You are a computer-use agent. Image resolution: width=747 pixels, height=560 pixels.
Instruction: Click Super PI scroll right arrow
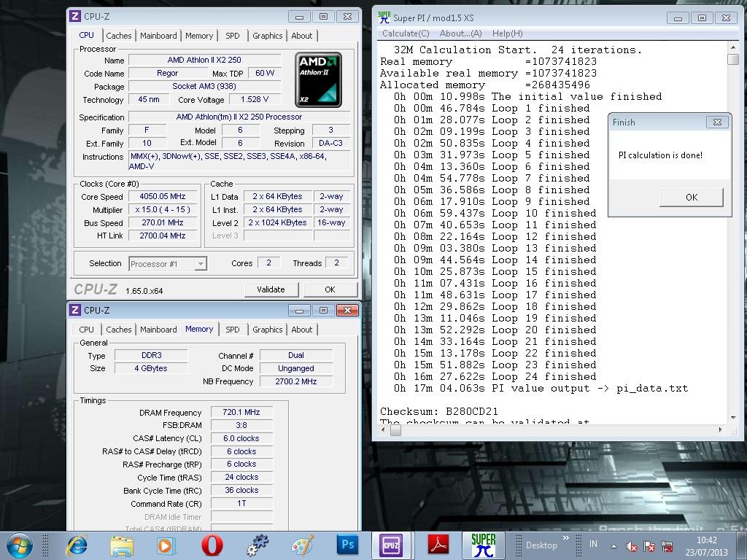click(720, 430)
